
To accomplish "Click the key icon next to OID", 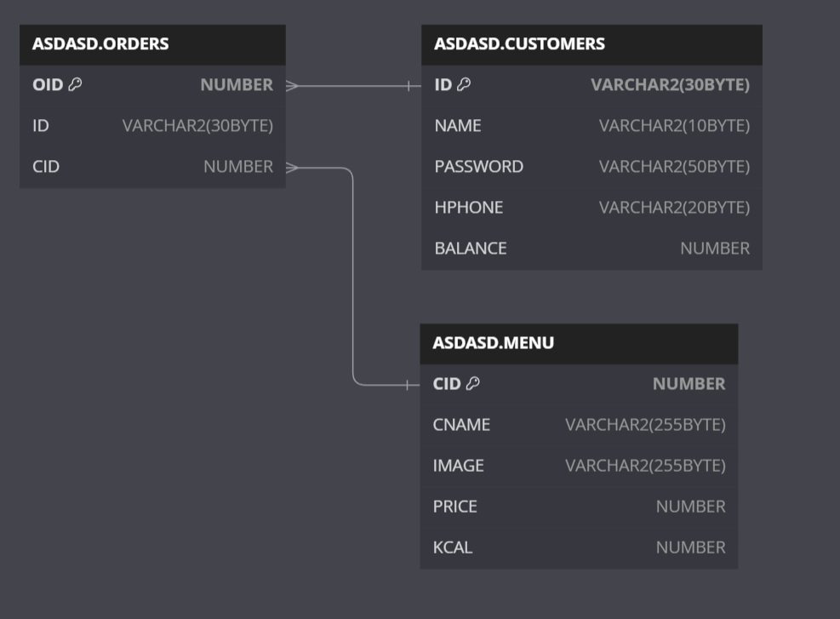I will point(75,84).
